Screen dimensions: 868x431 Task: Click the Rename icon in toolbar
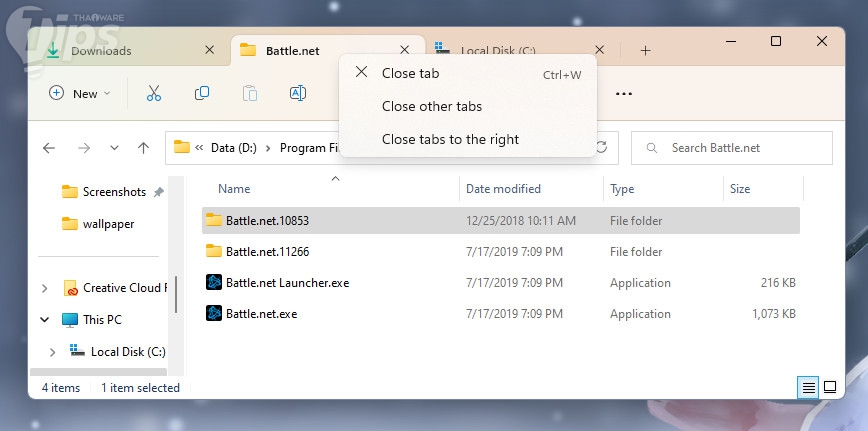(297, 93)
